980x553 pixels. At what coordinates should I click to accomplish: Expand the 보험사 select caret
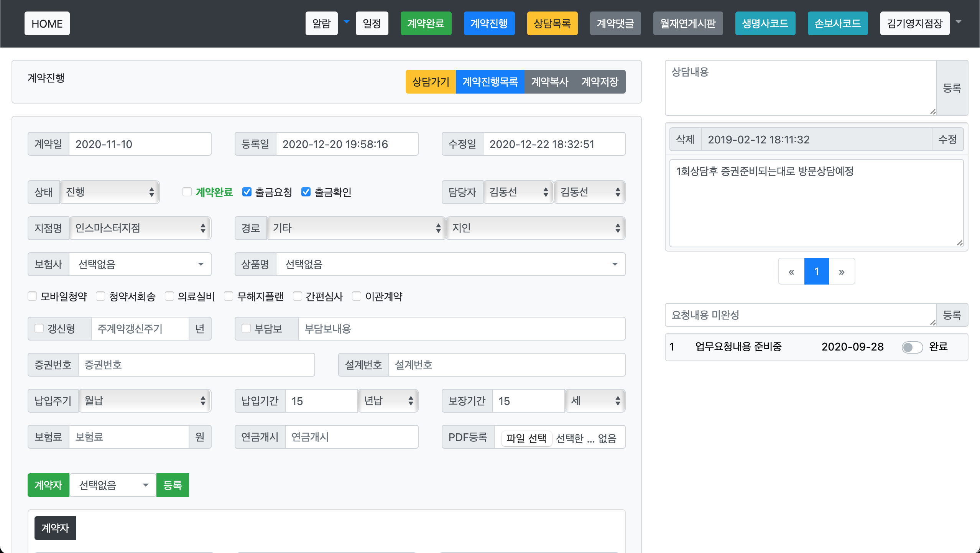pos(201,264)
